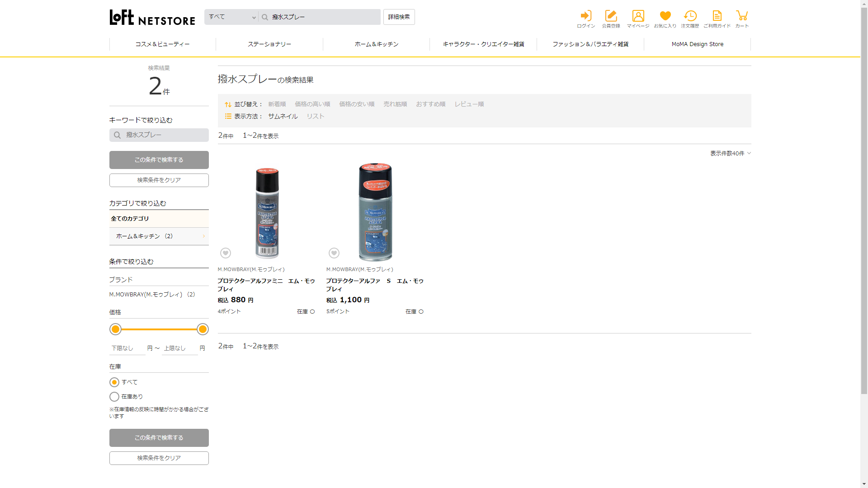View order history clock icon
The height and width of the screenshot is (488, 868).
point(690,16)
